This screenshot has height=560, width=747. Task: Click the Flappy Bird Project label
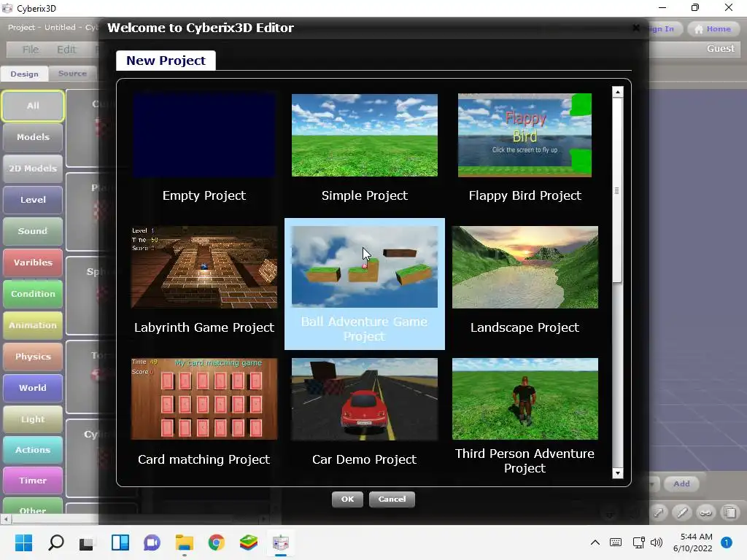click(525, 195)
